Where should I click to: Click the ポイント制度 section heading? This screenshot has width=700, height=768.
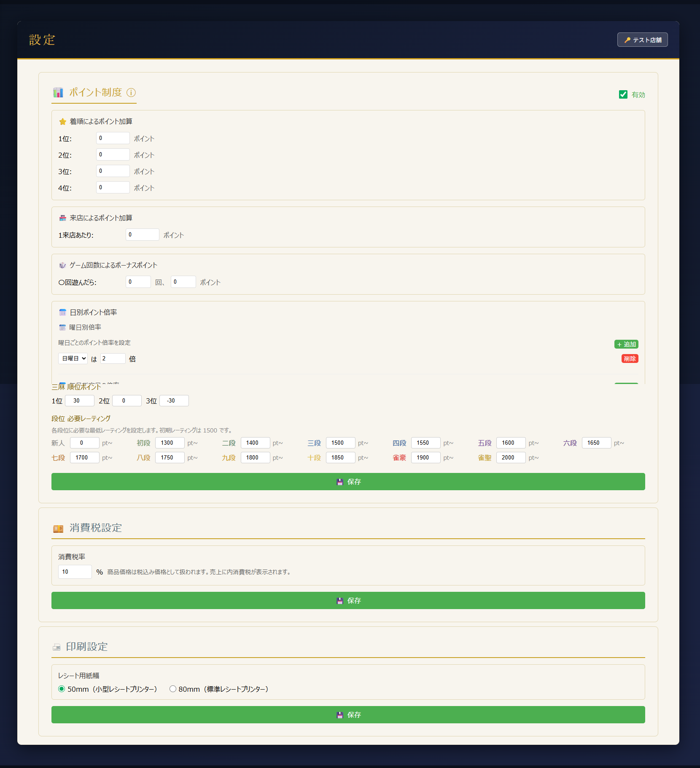96,92
